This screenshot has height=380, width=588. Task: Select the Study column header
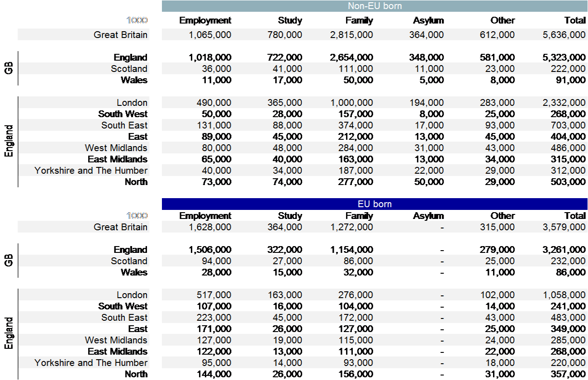tap(290, 20)
